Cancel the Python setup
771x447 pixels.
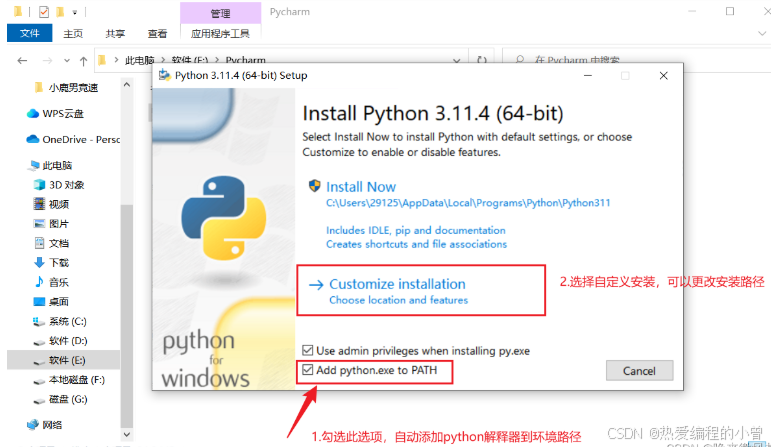(x=639, y=371)
